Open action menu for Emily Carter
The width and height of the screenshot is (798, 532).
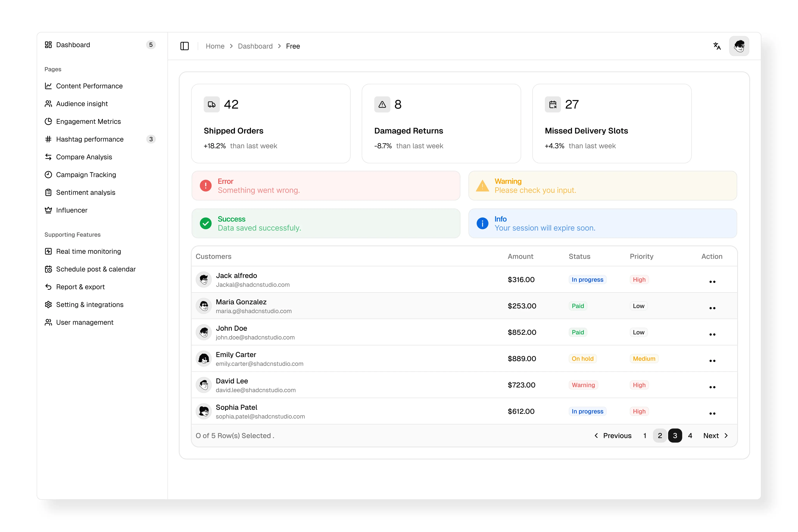click(712, 361)
